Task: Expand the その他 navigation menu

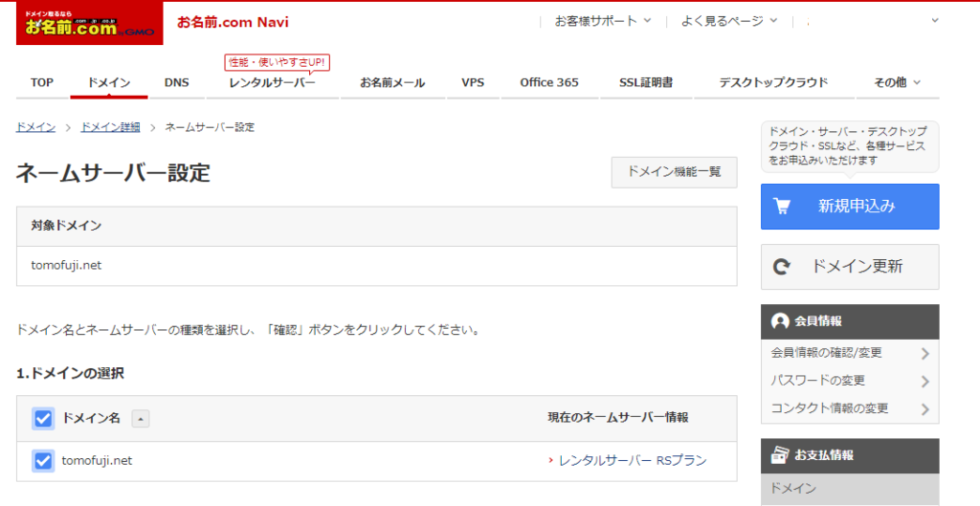Action: (897, 82)
